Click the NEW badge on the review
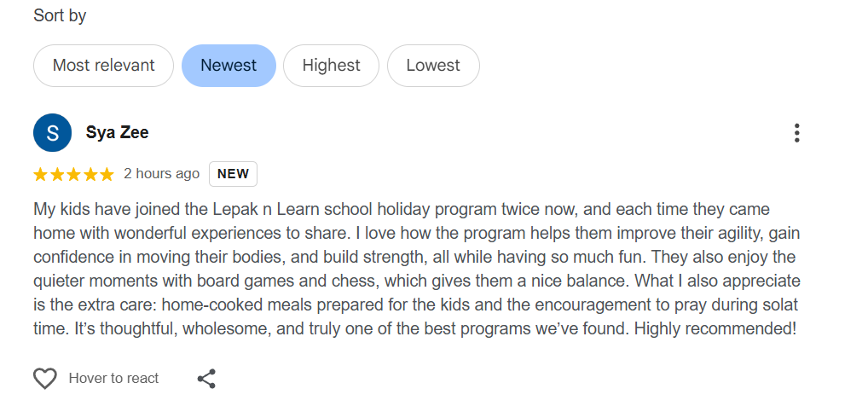The height and width of the screenshot is (412, 868). (x=233, y=174)
